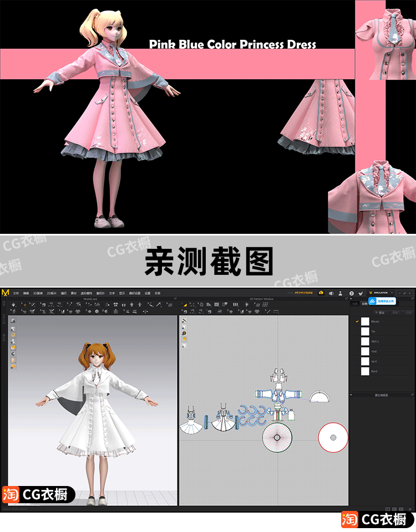Click the 2D Pattern Window title
Viewport: 416px width, 532px height.
[261, 299]
